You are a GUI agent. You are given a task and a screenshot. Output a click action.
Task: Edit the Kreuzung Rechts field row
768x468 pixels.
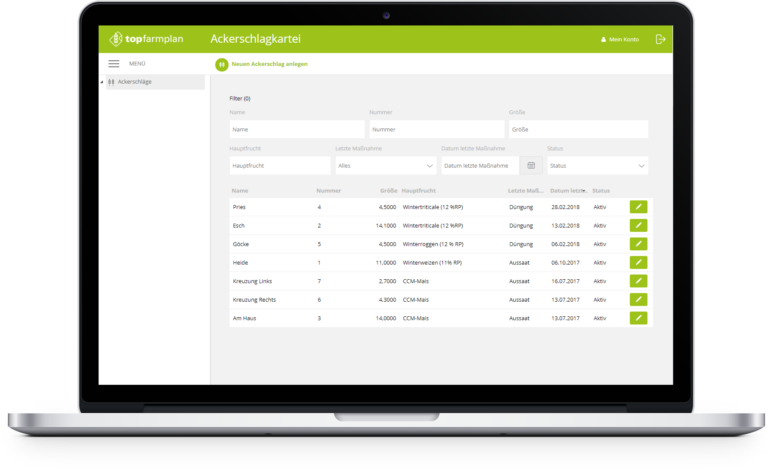638,299
